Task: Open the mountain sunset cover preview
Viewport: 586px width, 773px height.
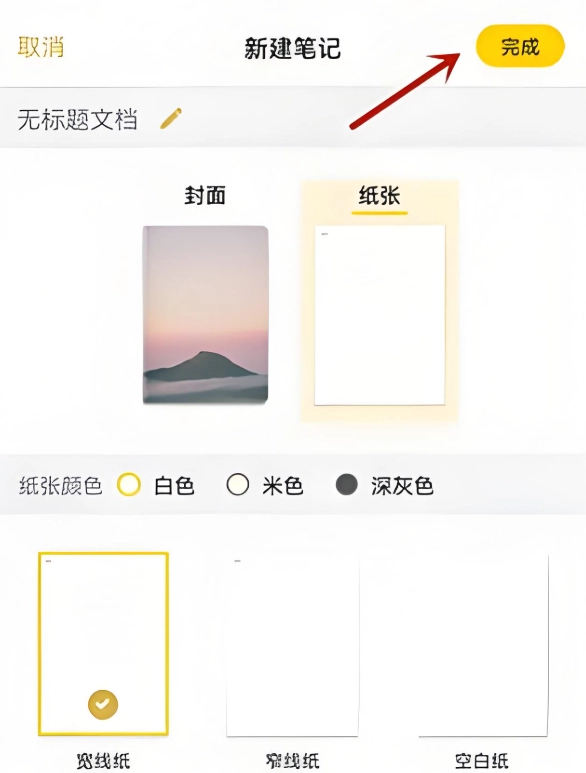Action: 206,315
